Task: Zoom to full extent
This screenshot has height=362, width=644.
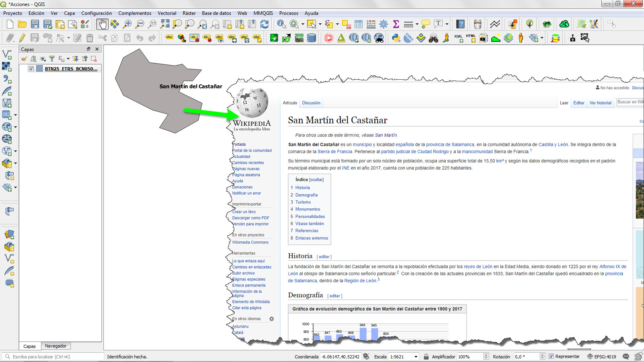Action: click(165, 24)
